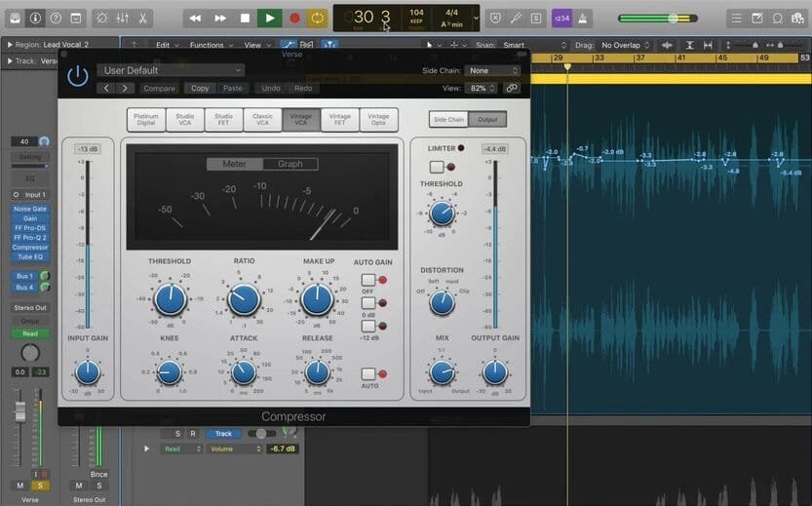
Task: Open the LCD display mode dropdown arrow
Action: (x=476, y=19)
